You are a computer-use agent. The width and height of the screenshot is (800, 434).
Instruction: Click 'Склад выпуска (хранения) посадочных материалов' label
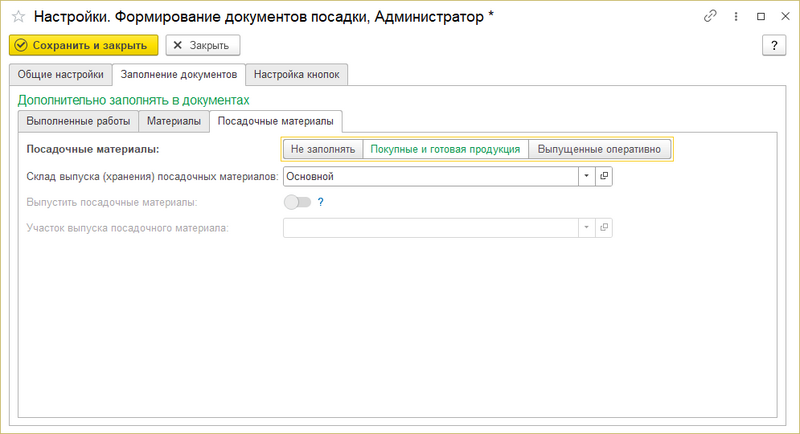click(x=153, y=176)
